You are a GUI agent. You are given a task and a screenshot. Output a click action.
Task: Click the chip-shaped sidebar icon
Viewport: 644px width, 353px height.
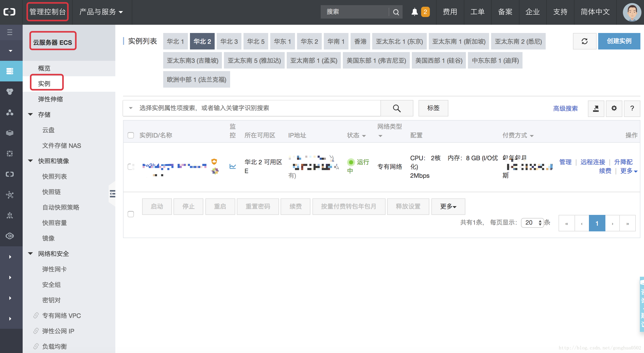click(x=10, y=154)
